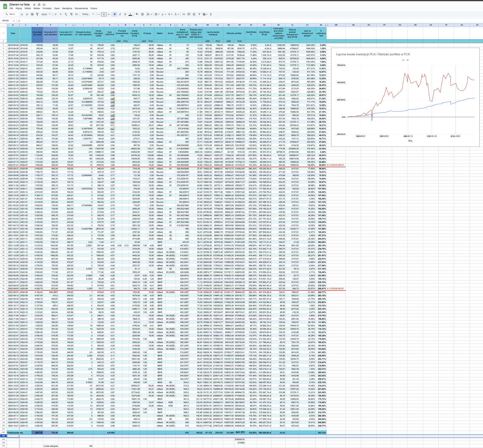483x448 pixels.
Task: Star the document Zbieram na Tesle
Action: 34,5
